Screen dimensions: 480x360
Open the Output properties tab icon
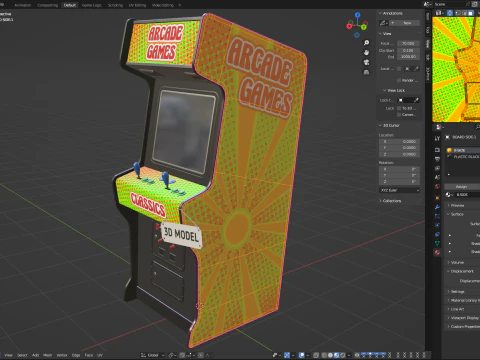(437, 159)
